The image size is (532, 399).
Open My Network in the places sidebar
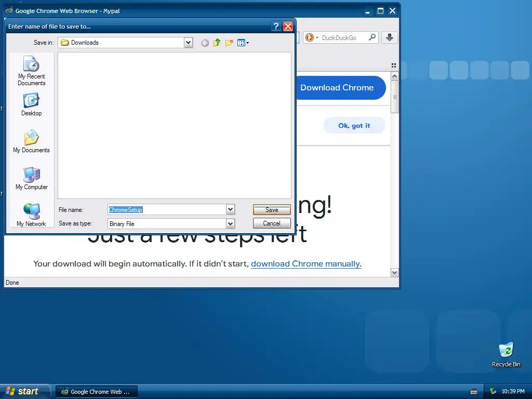31,215
